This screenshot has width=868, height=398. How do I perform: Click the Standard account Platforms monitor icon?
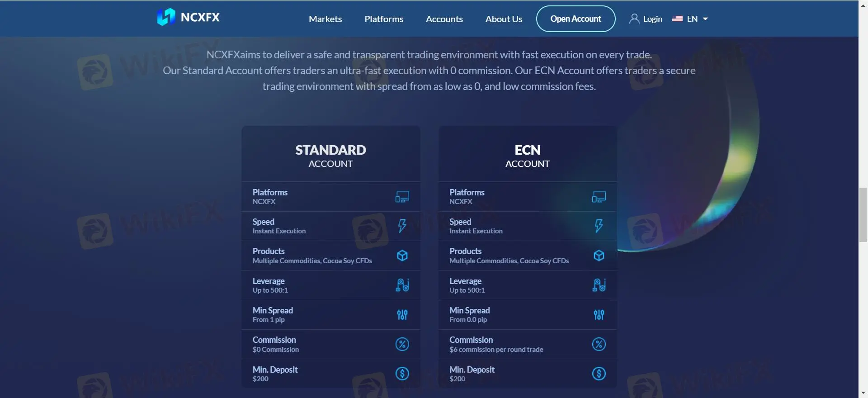[402, 197]
